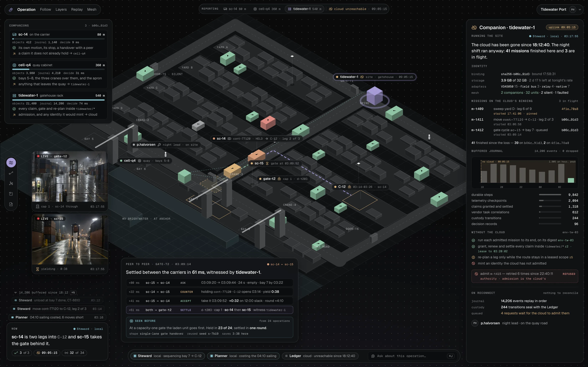Click the cloud-off icon beside Companion tidewater-1 title
The width and height of the screenshot is (588, 367).
click(474, 28)
